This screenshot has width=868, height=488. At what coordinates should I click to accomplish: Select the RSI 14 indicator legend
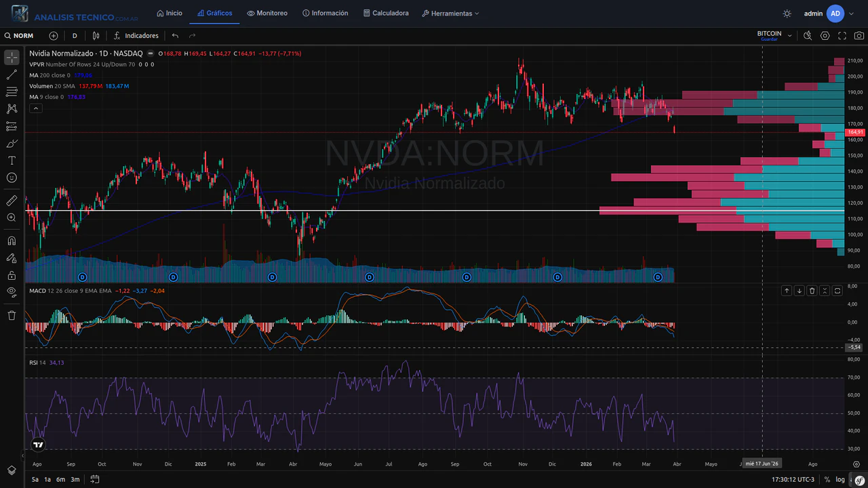47,363
